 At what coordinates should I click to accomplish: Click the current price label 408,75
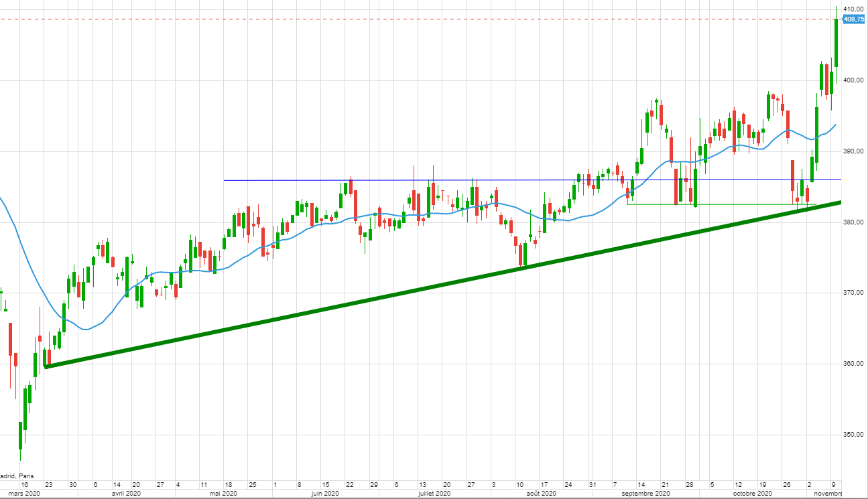853,19
